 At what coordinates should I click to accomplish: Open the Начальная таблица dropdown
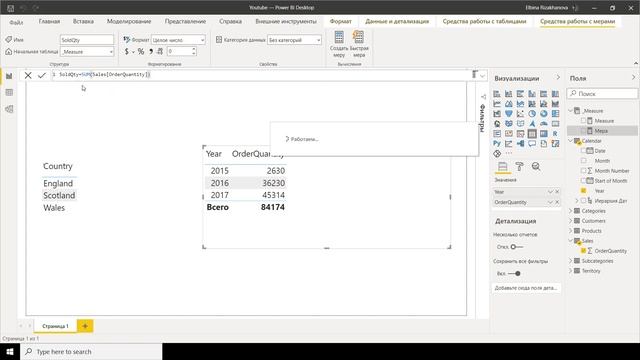[x=87, y=52]
